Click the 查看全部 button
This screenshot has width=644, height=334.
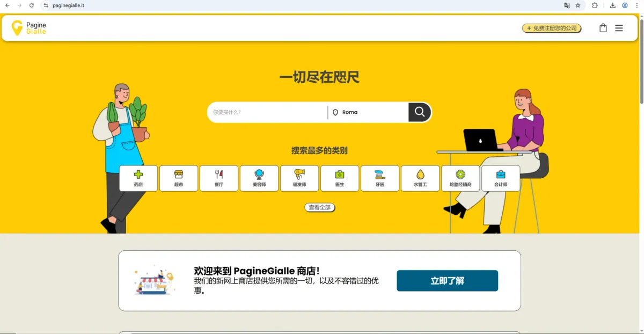tap(320, 207)
